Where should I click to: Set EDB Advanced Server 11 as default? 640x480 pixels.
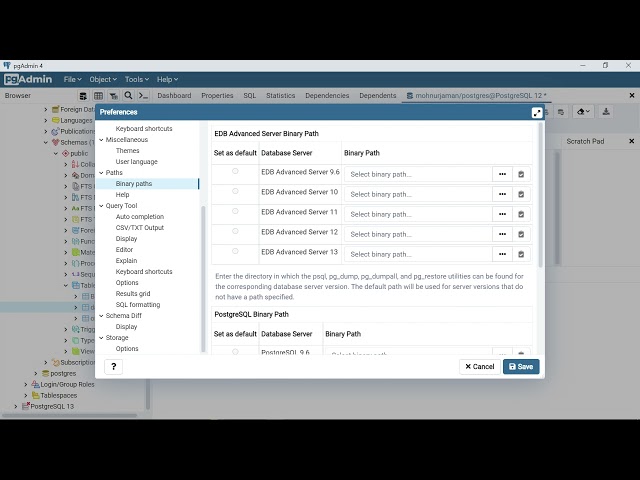point(235,211)
